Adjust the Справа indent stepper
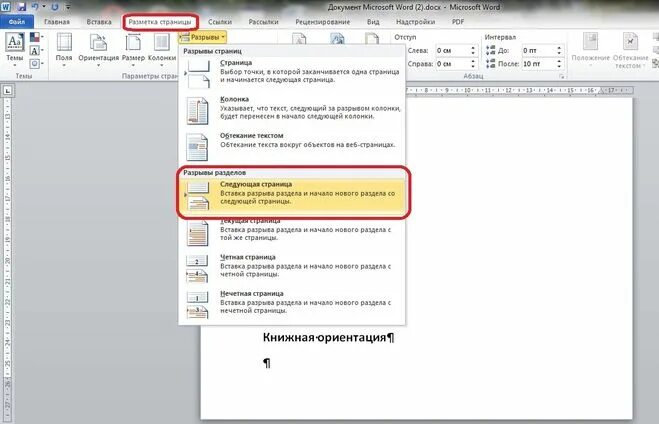 [473, 64]
